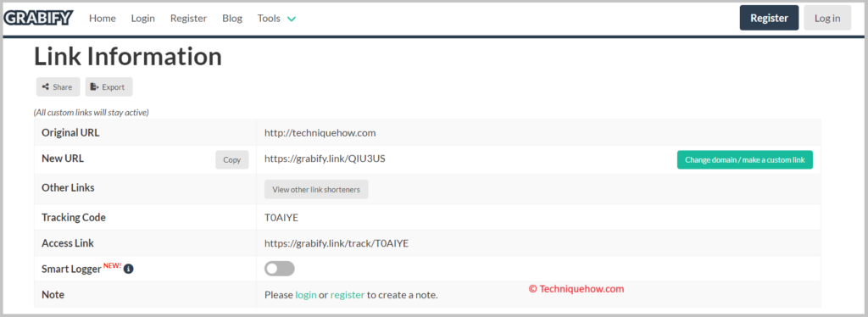Click the Export button
The image size is (868, 317).
108,86
